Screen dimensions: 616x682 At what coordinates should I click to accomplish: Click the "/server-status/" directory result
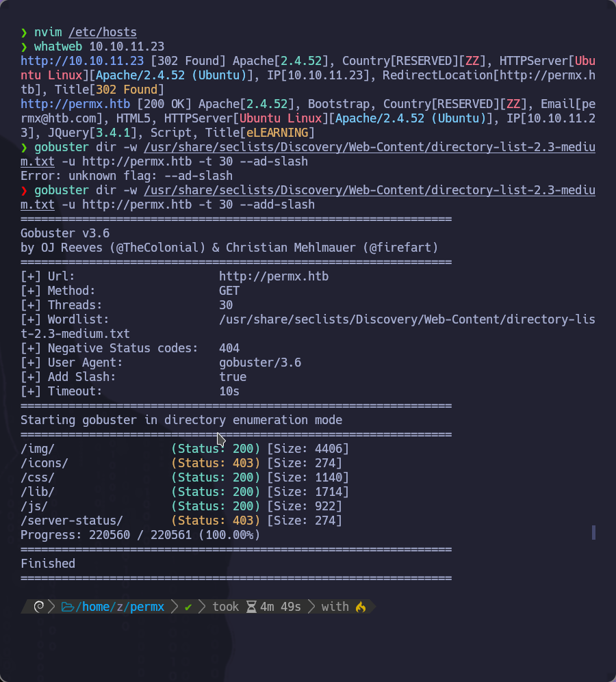(x=72, y=521)
